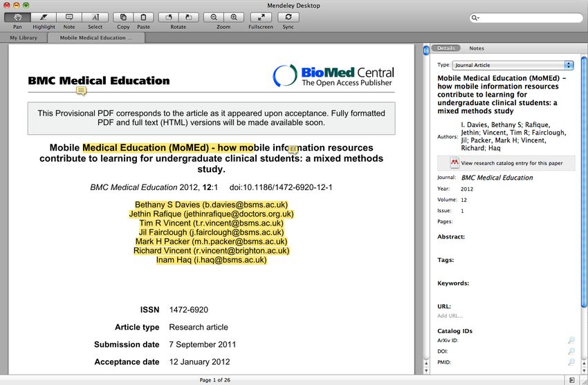Click the details panel vertical scrollbar
The image size is (588, 385).
coord(583,182)
